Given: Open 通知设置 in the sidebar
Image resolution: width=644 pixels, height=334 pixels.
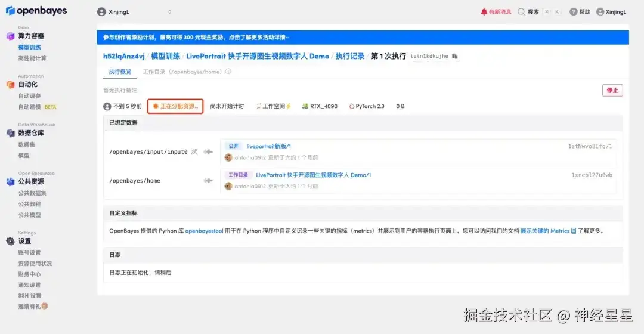Looking at the screenshot, I should pos(29,284).
